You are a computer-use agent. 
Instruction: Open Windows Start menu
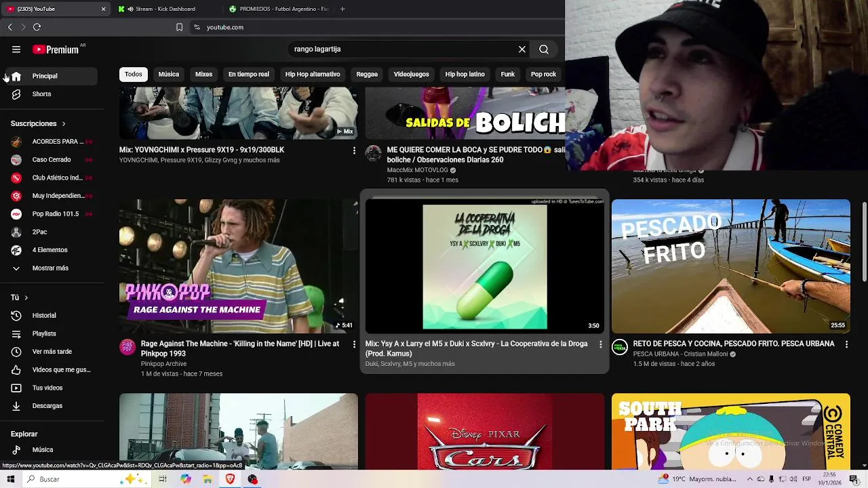[x=10, y=479]
